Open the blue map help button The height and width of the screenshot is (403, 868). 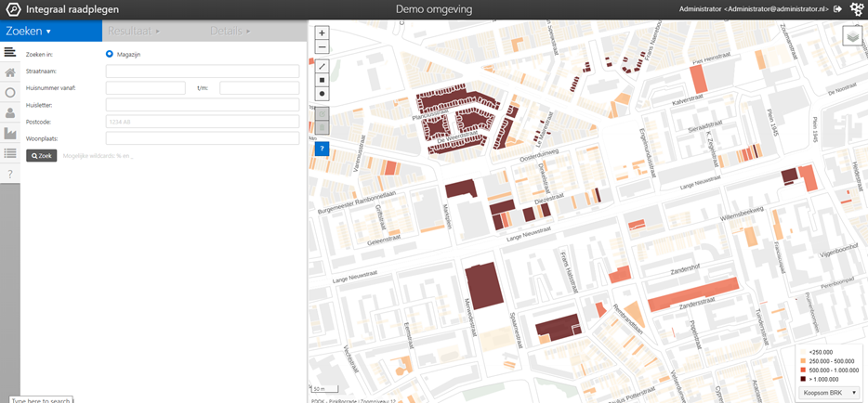[322, 149]
